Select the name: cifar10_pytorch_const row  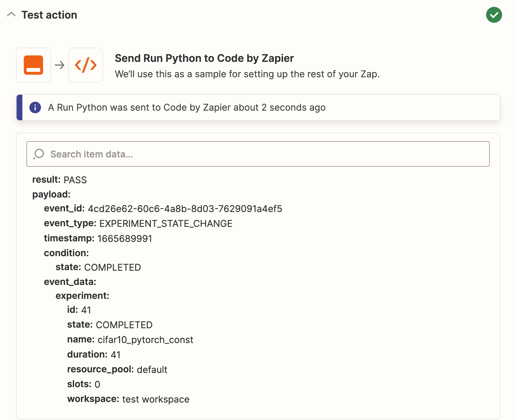point(130,340)
